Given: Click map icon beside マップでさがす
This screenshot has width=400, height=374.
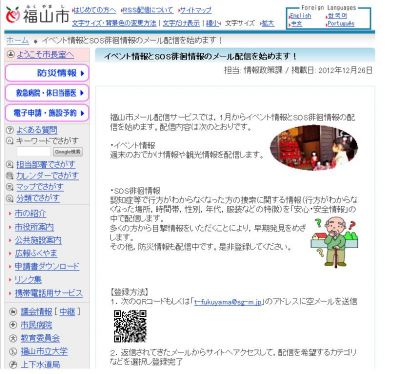Looking at the screenshot, I should coord(10,187).
